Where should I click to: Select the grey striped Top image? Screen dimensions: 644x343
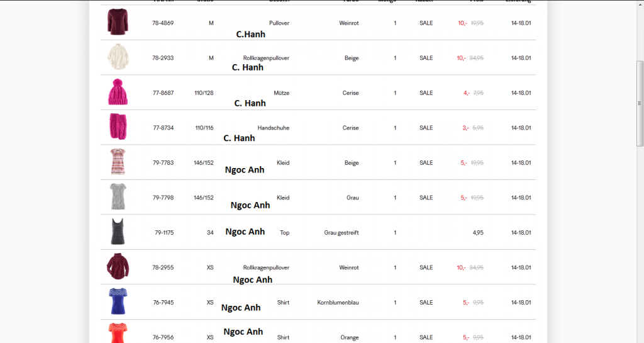[x=118, y=232]
